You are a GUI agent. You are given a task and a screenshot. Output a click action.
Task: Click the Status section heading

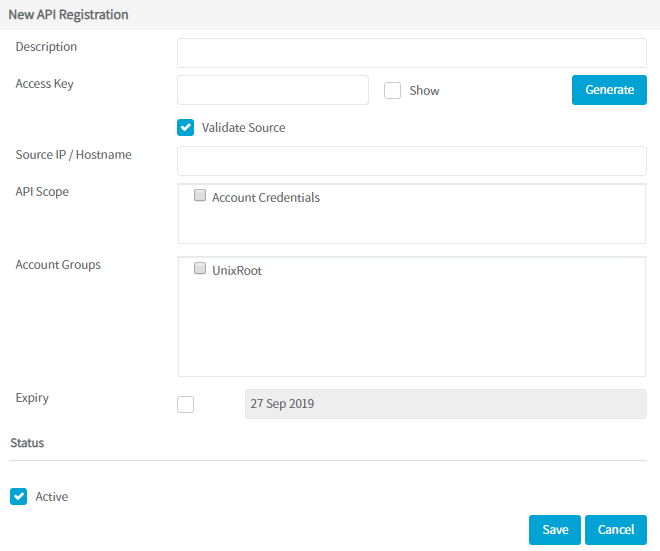pos(27,442)
